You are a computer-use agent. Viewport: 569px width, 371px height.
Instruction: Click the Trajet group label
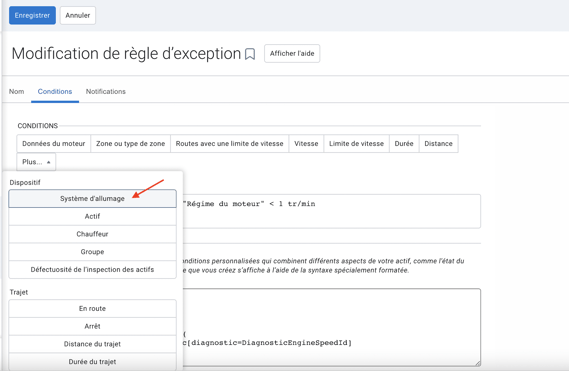point(19,292)
